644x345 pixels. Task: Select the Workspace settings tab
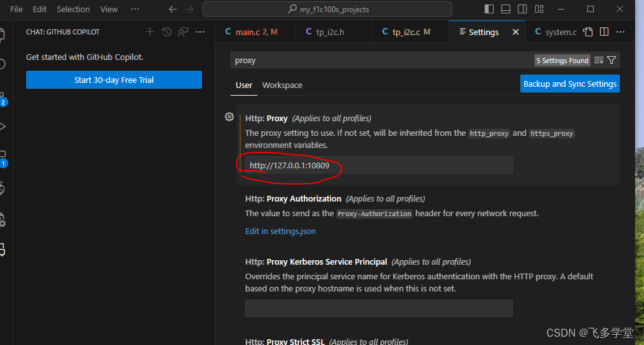tap(282, 85)
